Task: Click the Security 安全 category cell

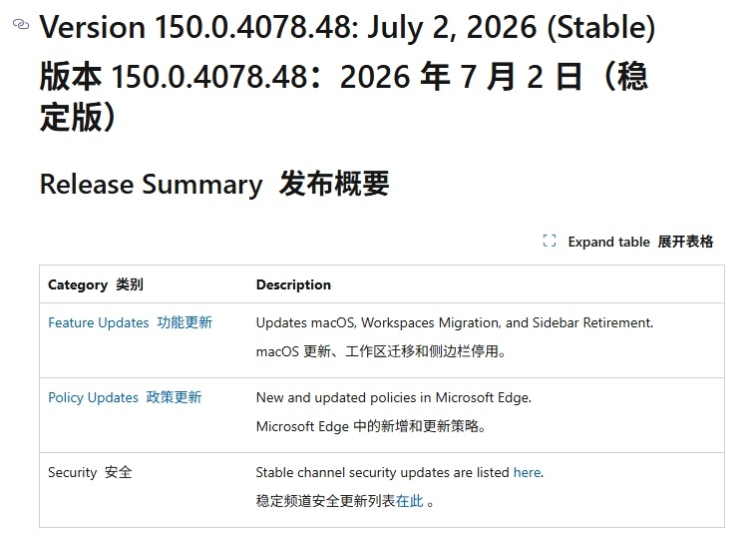Action: tap(90, 472)
